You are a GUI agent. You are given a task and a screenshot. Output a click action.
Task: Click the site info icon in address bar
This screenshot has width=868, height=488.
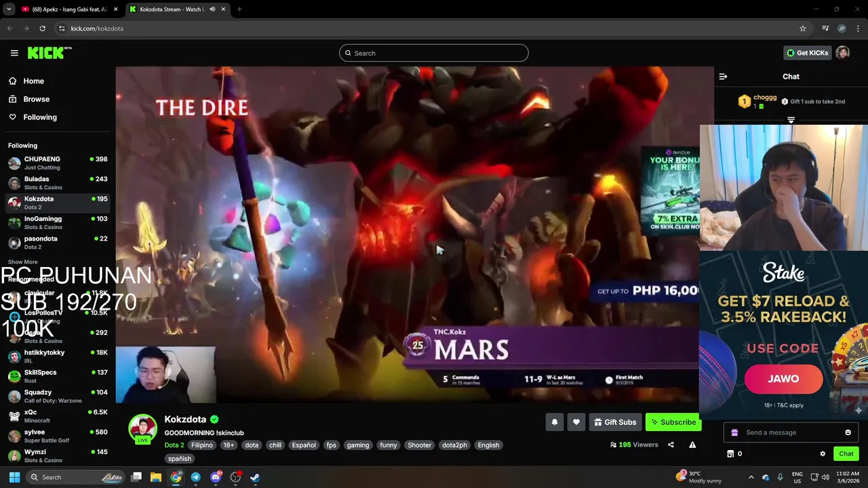pyautogui.click(x=62, y=28)
